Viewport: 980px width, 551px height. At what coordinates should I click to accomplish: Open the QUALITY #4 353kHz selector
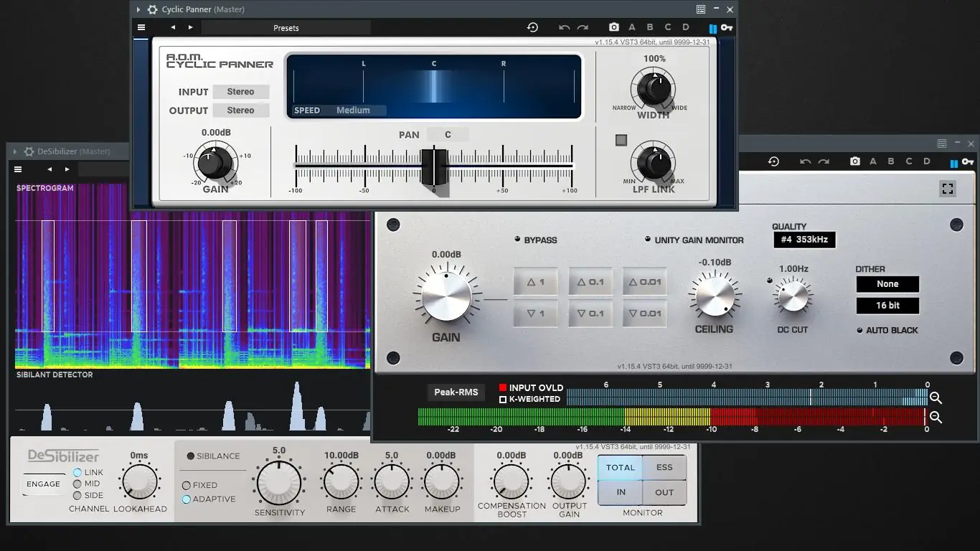pyautogui.click(x=804, y=240)
